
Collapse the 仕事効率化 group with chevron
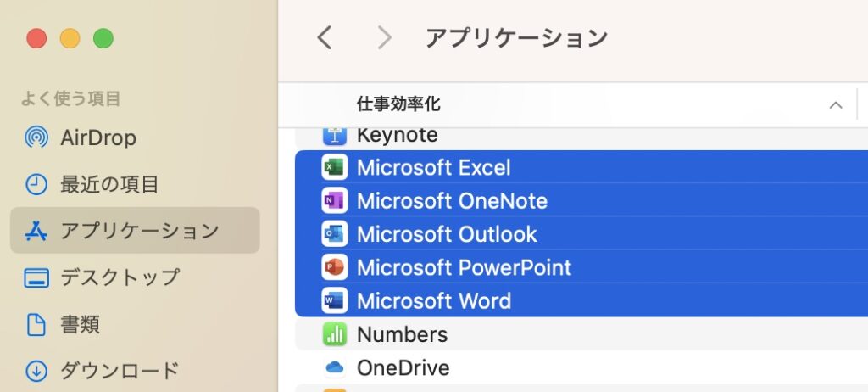pyautogui.click(x=835, y=105)
